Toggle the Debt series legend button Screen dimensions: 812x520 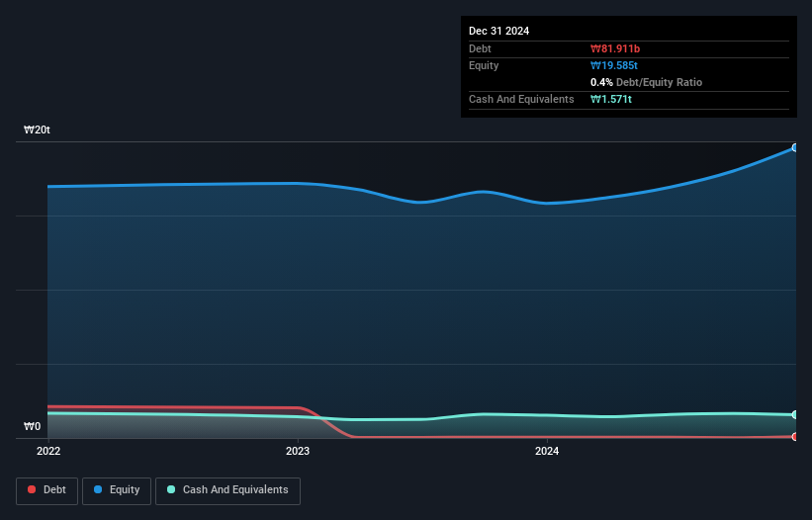coord(47,490)
